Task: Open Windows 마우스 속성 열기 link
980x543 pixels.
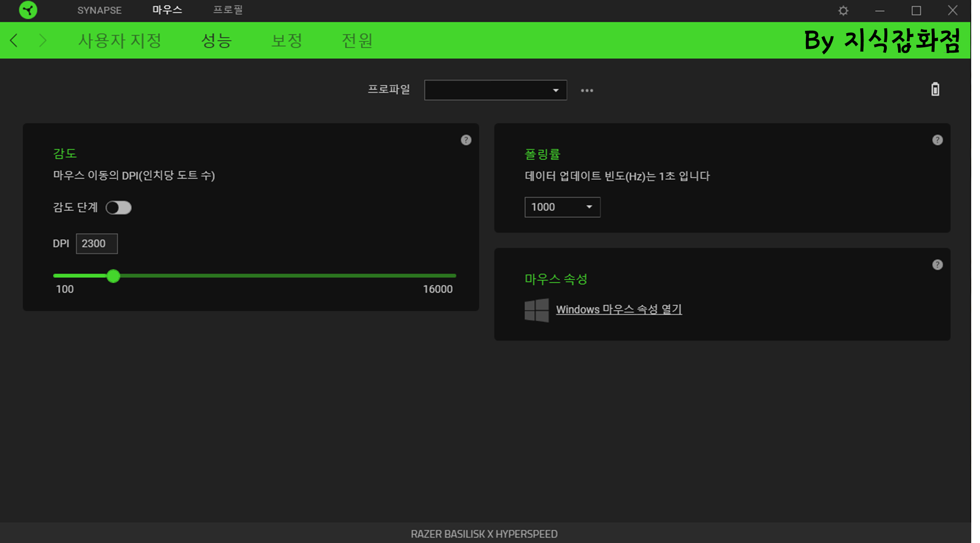Action: [x=619, y=310]
